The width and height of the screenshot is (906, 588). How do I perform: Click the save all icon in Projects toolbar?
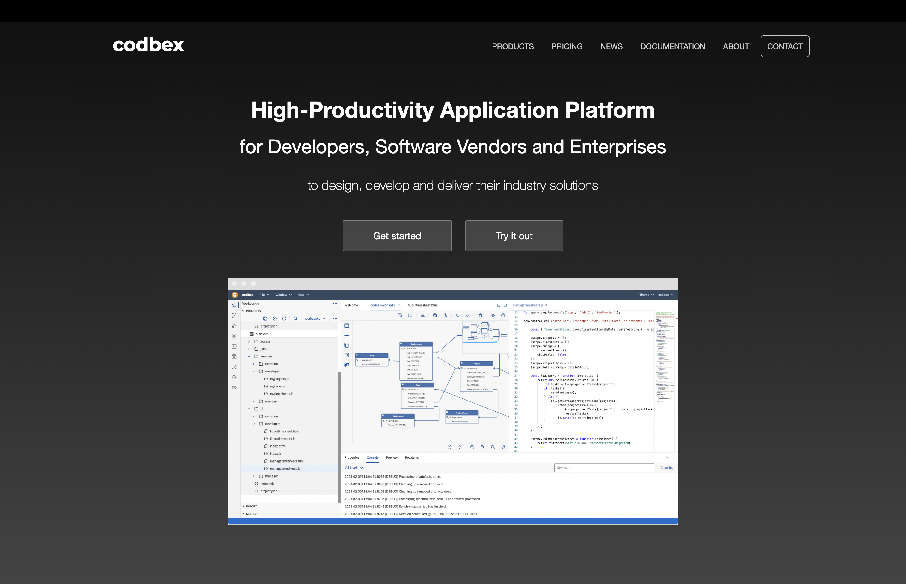point(265,319)
